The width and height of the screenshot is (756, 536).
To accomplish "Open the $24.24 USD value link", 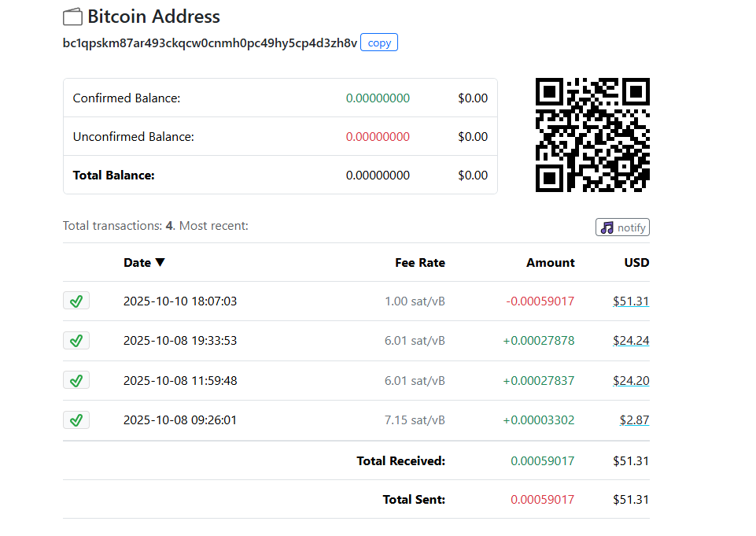I will pos(631,341).
